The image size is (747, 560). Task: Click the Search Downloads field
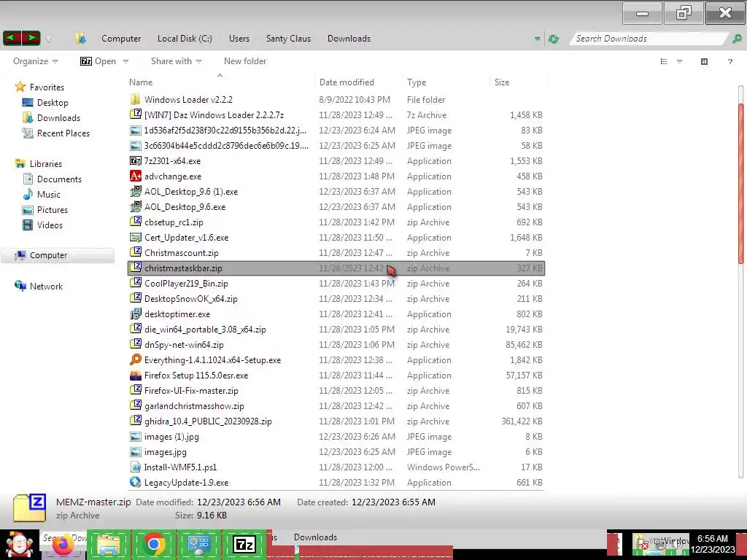(649, 39)
